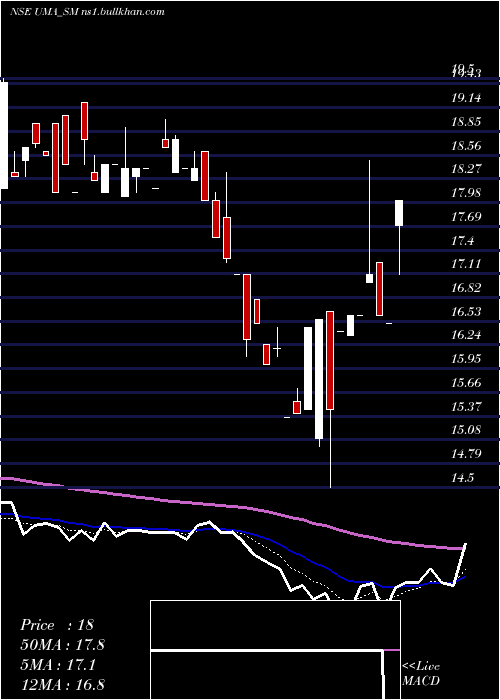500x700 pixels.
Task: Click the 17.11 price axis label
Action: coord(466,264)
